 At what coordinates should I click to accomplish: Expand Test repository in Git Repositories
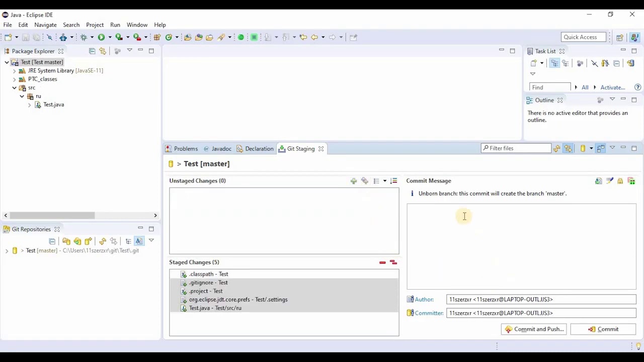pos(7,251)
